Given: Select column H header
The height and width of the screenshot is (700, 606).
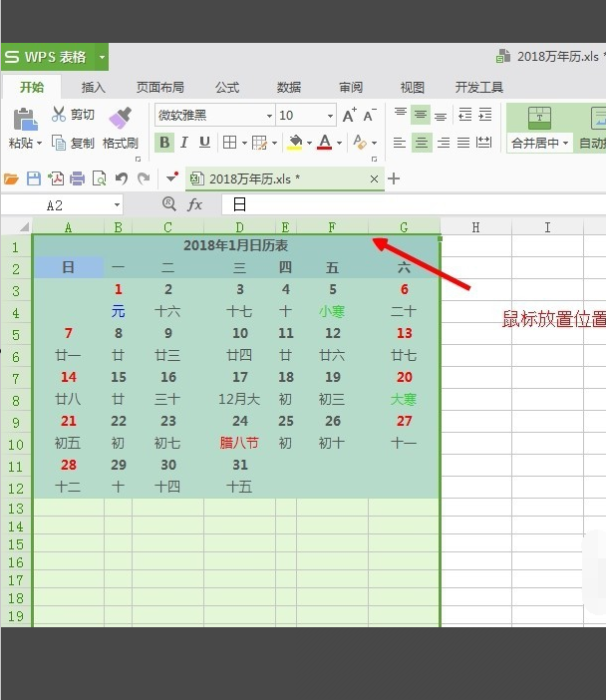Looking at the screenshot, I should click(x=475, y=227).
